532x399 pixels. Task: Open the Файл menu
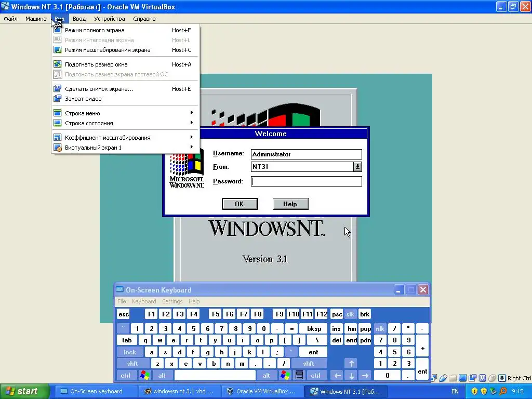[10, 19]
